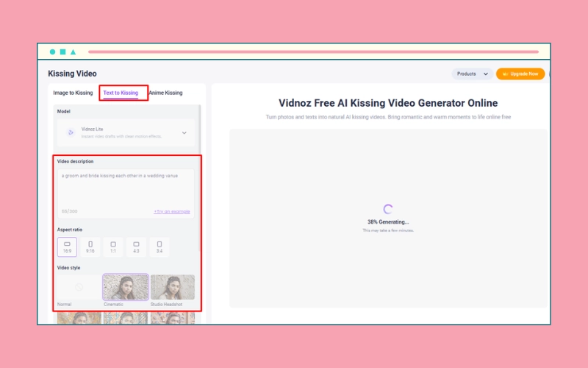Viewport: 588px width, 368px height.
Task: Select the 3:4 aspect ratio icon
Action: point(159,247)
